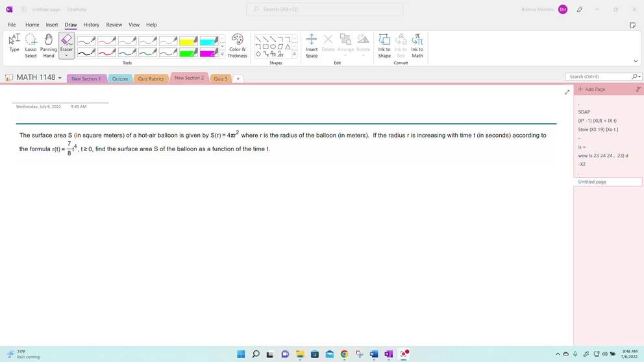644x362 pixels.
Task: Click the Insert Space tool
Action: (x=312, y=45)
